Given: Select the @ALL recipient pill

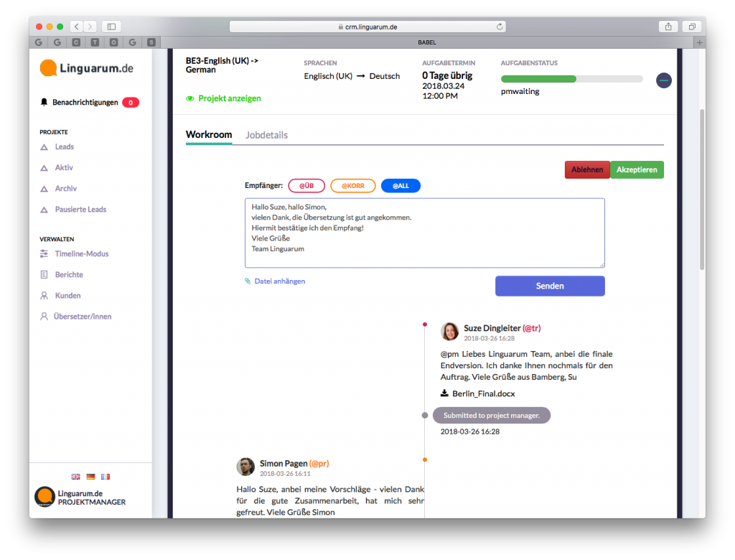Looking at the screenshot, I should tap(401, 186).
